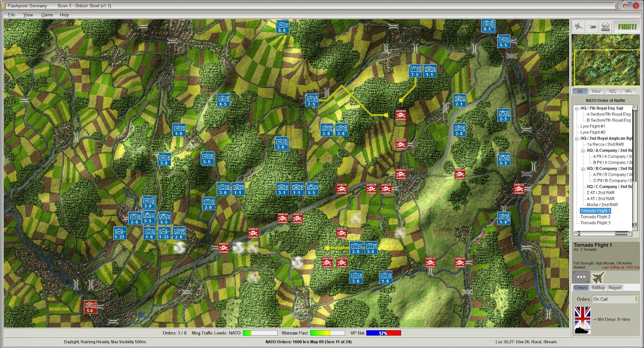Click the NATO message traffic level bar
The image size is (644, 348).
(x=260, y=333)
